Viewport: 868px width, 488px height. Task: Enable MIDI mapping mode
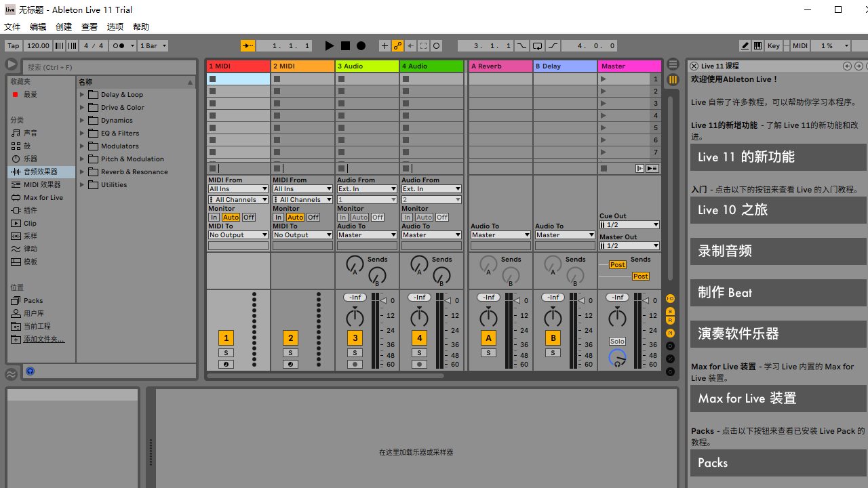click(x=800, y=45)
